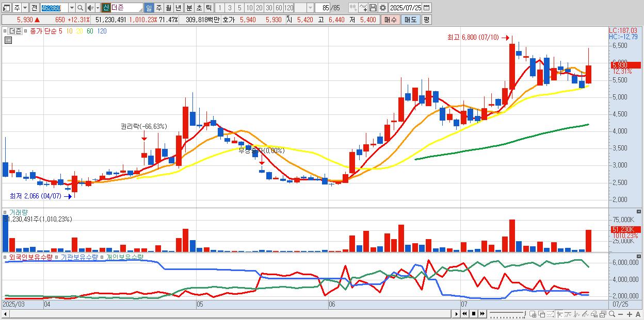Select the 120 interval button

[288, 8]
